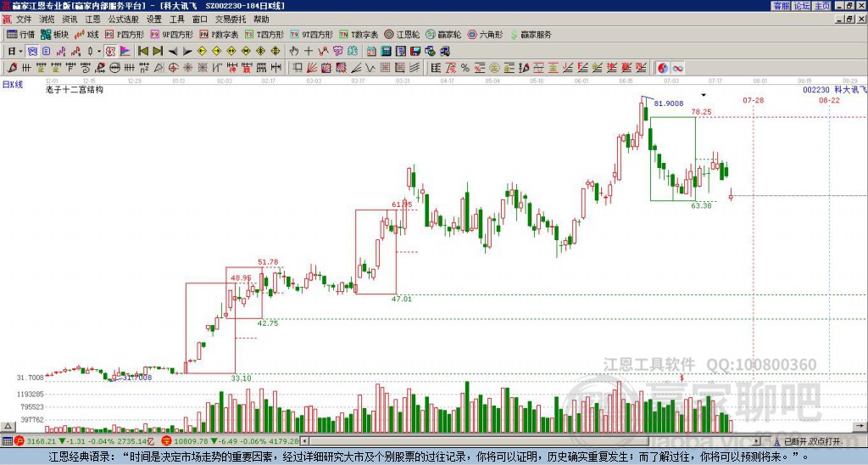Click the 81.9008 peak price label
The width and height of the screenshot is (868, 465).
tap(668, 104)
